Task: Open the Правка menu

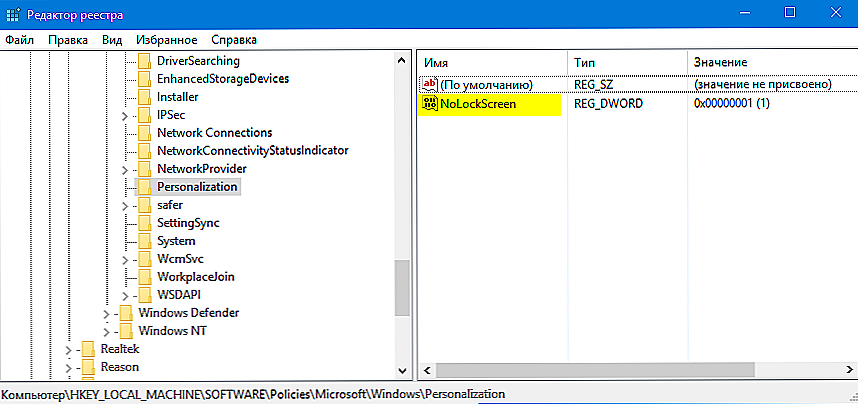Action: tap(68, 40)
